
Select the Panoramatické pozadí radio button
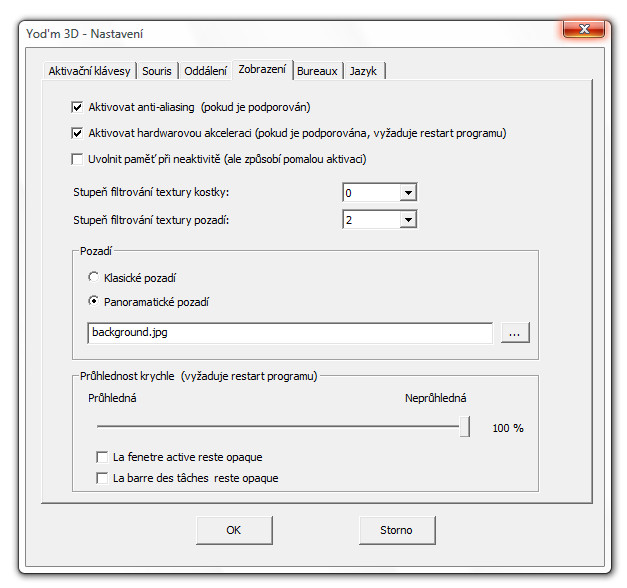coord(93,301)
